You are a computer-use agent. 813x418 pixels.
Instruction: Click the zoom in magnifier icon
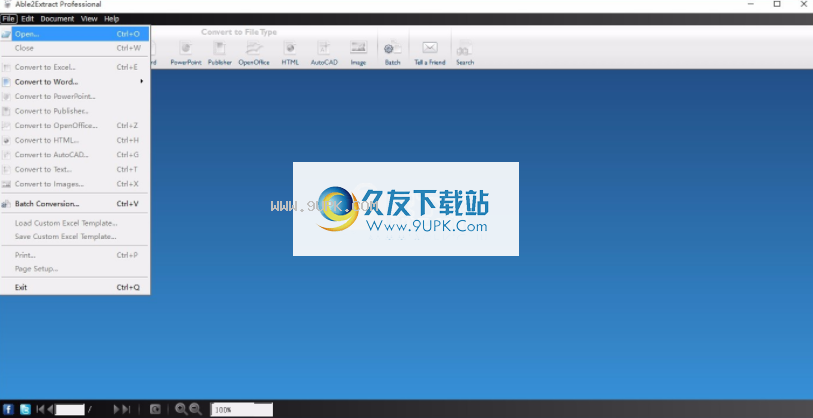point(181,409)
